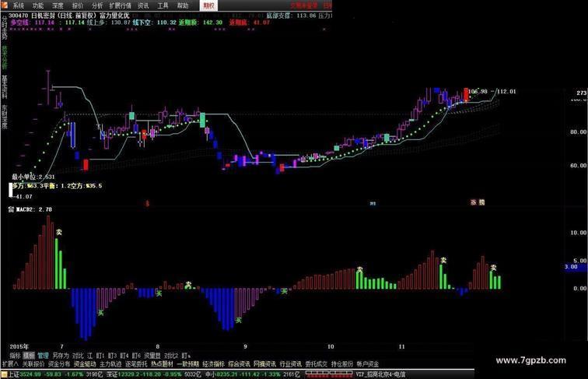Click the highlighted 模板 button
The height and width of the screenshot is (379, 588).
point(29,356)
